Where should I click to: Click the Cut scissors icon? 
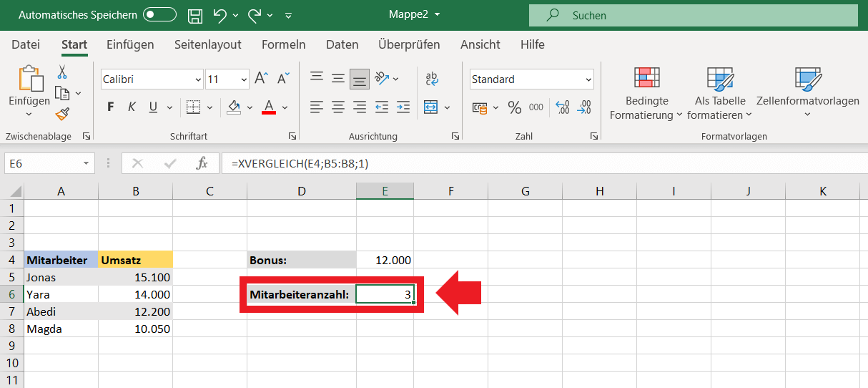point(62,72)
